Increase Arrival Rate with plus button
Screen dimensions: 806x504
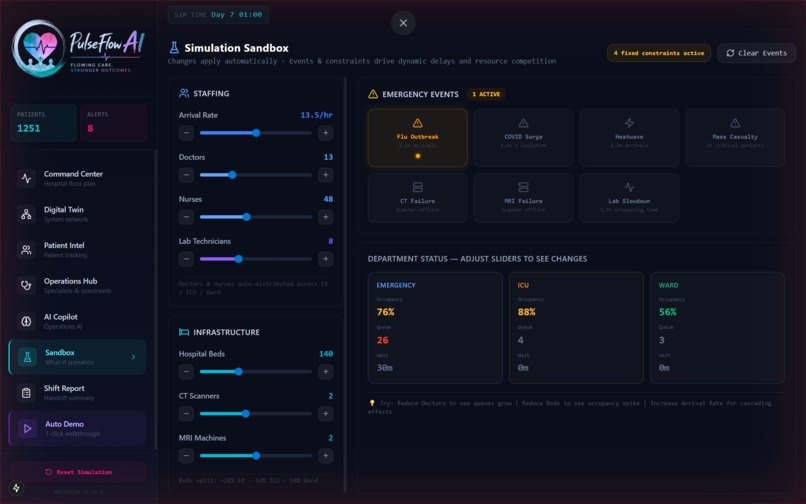[325, 133]
